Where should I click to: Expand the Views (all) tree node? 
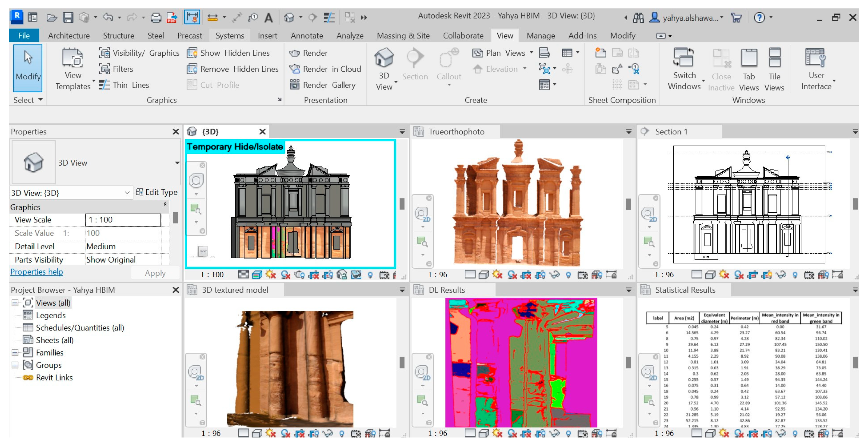[x=15, y=303]
